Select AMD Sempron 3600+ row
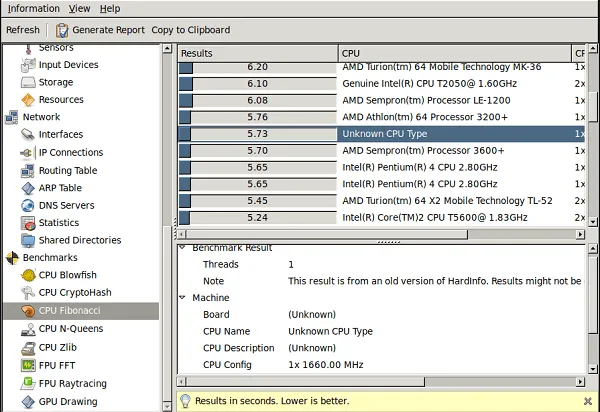This screenshot has height=412, width=600. pyautogui.click(x=382, y=151)
